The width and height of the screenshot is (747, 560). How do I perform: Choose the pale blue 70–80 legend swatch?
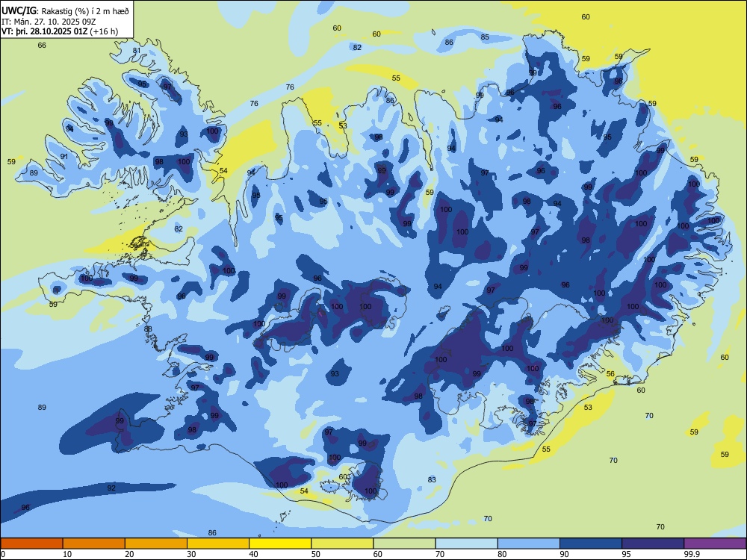[x=466, y=544]
